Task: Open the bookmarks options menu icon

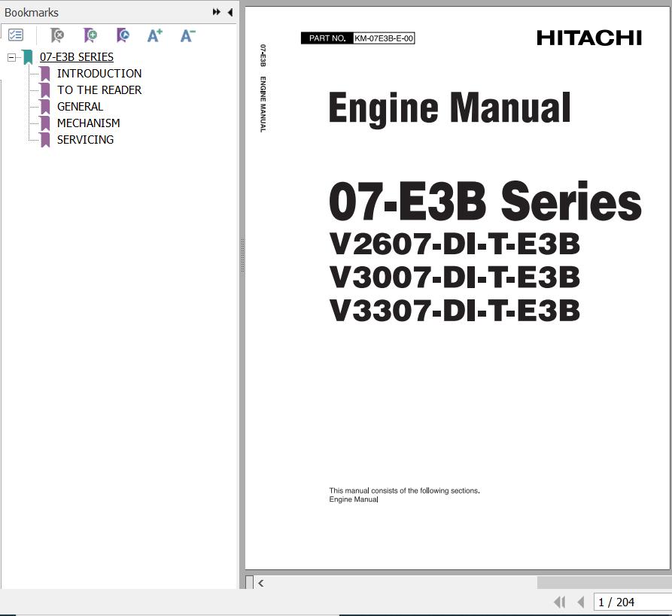Action: coord(16,35)
